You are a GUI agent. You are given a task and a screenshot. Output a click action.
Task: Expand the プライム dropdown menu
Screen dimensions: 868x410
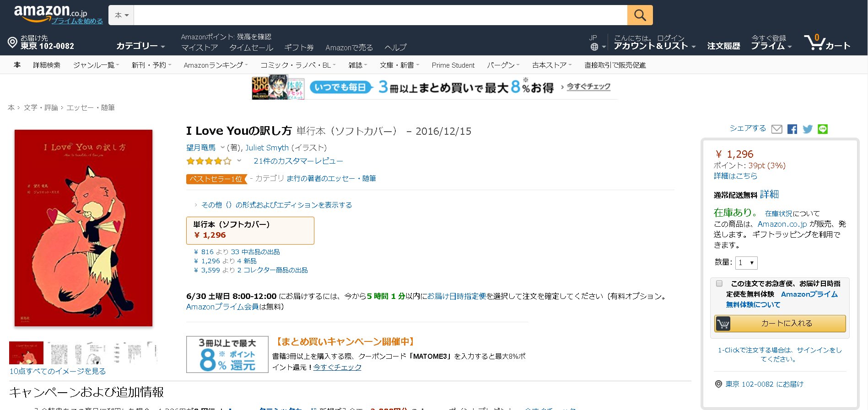pos(771,46)
